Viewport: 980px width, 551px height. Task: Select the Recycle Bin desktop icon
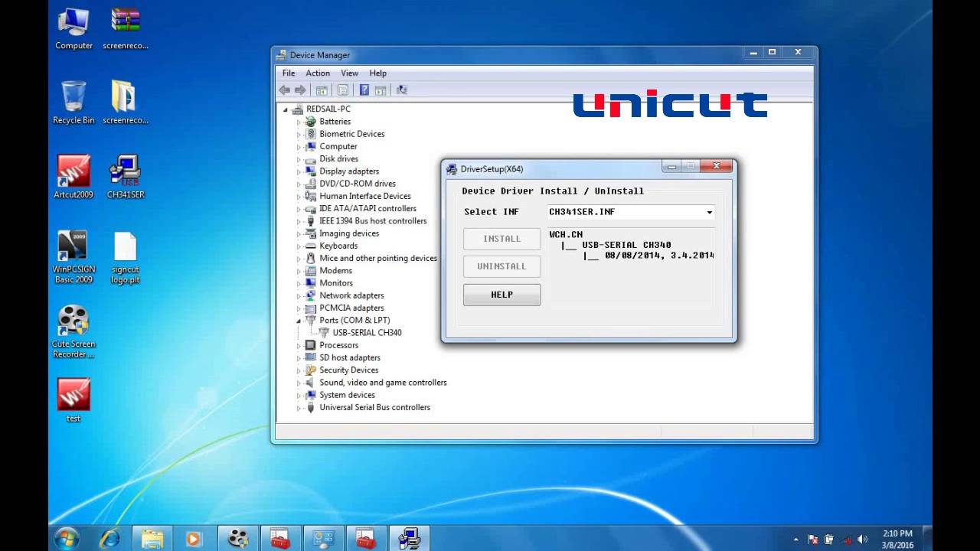click(x=73, y=103)
